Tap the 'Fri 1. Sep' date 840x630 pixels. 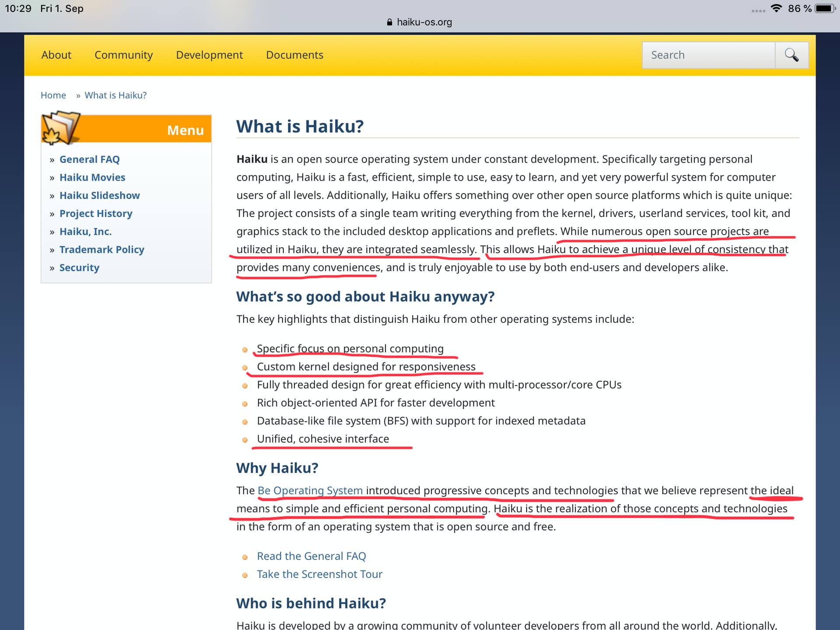[x=62, y=8]
